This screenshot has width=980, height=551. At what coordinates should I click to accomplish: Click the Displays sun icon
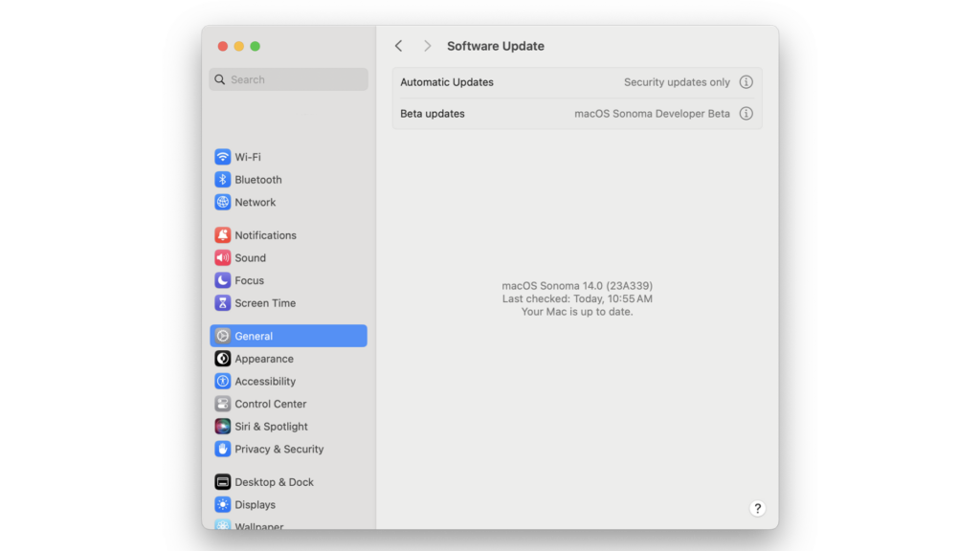(x=222, y=504)
